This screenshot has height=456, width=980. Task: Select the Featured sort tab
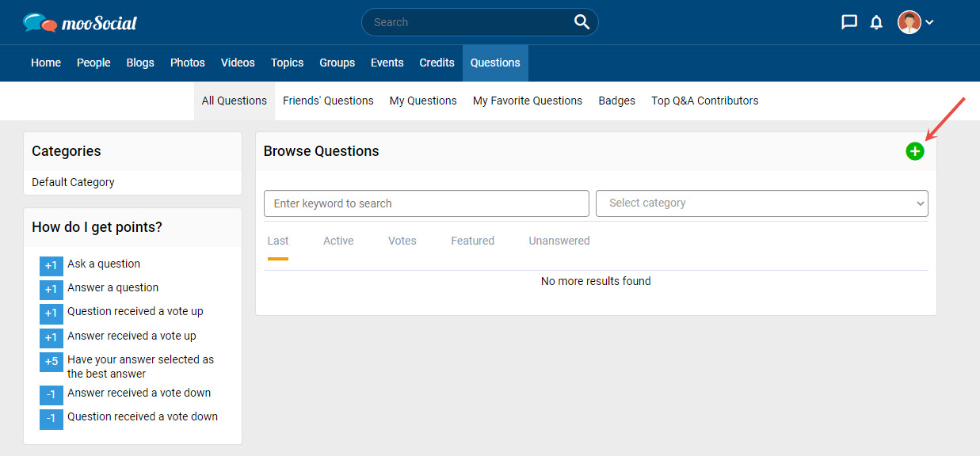tap(473, 241)
